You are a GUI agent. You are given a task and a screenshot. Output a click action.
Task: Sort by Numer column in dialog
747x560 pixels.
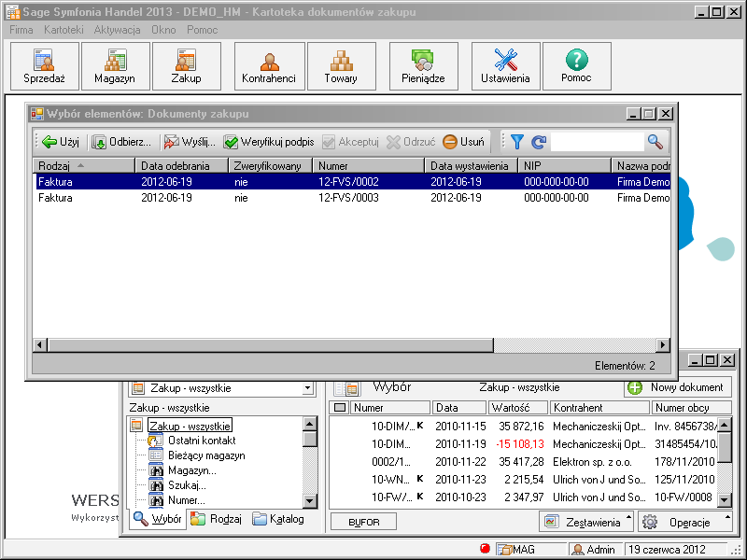pyautogui.click(x=369, y=166)
